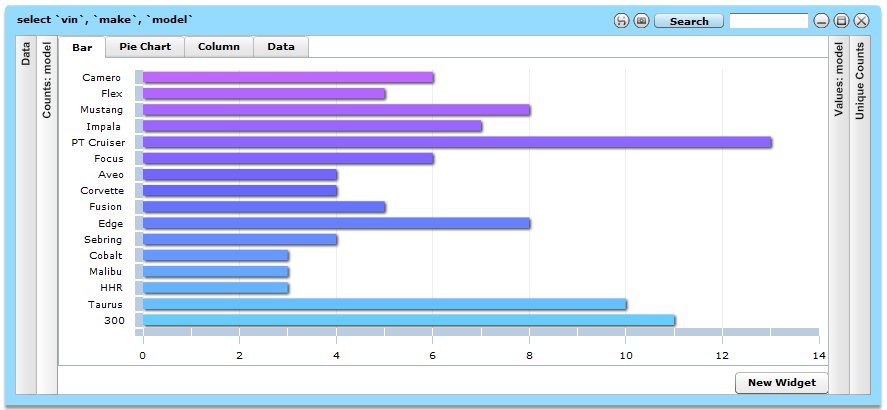Select the bar labeled 300
Image resolution: width=887 pixels, height=410 pixels.
pyautogui.click(x=409, y=320)
